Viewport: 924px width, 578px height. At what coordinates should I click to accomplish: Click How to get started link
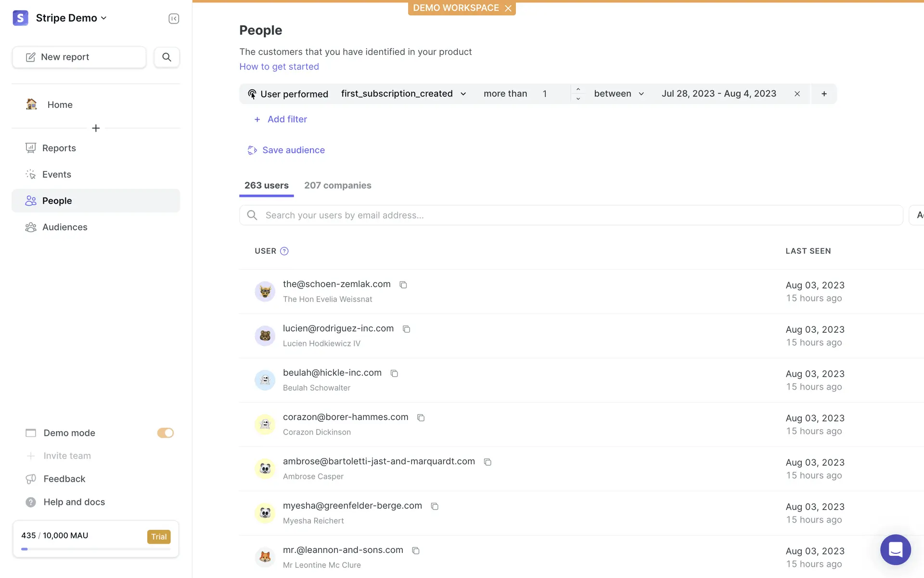(279, 66)
